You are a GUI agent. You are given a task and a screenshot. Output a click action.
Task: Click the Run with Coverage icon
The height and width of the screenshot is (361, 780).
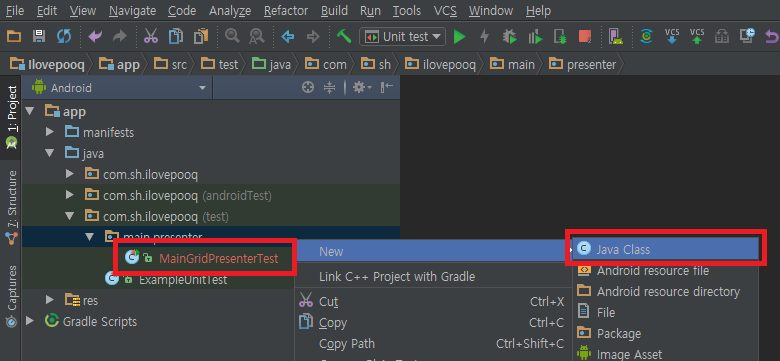pos(535,37)
